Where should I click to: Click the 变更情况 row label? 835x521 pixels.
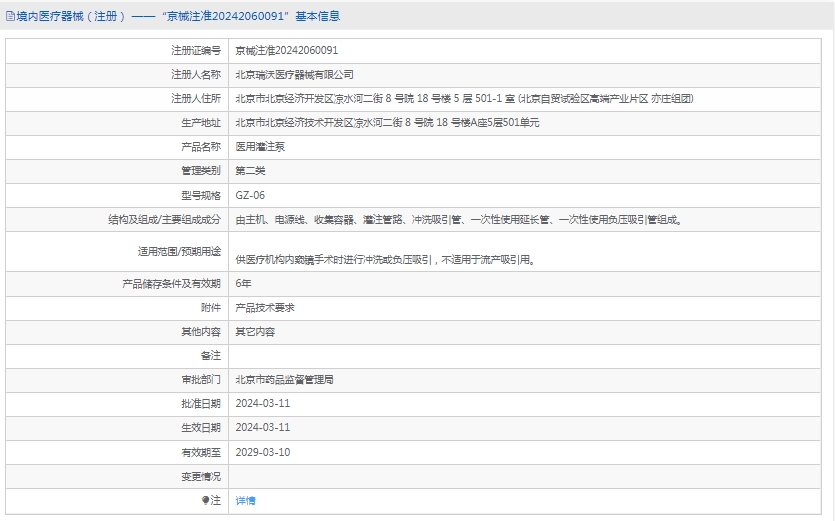200,476
